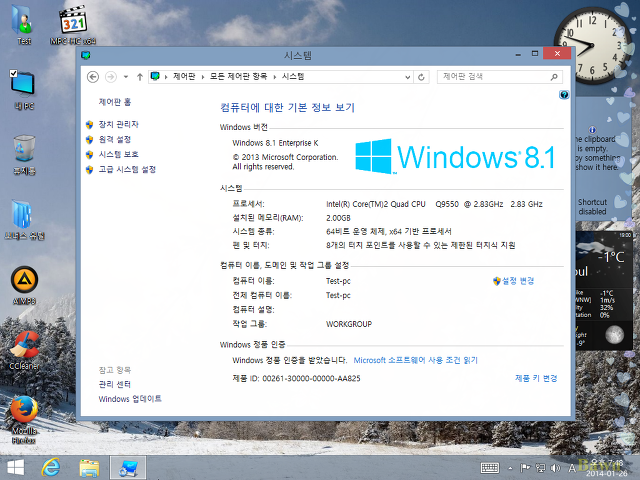Click 모든 제어판 항목 breadcrumb
Screen dimensions: 640x480
[x=238, y=76]
